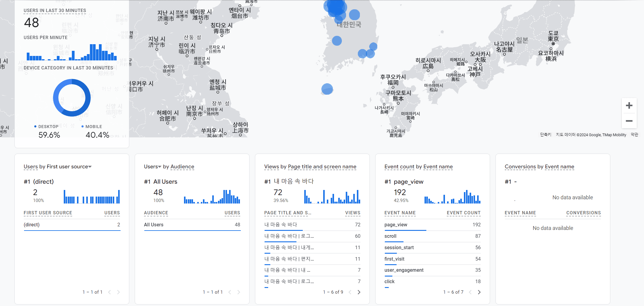Select the All Users audience row
This screenshot has width=644, height=306.
(x=192, y=225)
